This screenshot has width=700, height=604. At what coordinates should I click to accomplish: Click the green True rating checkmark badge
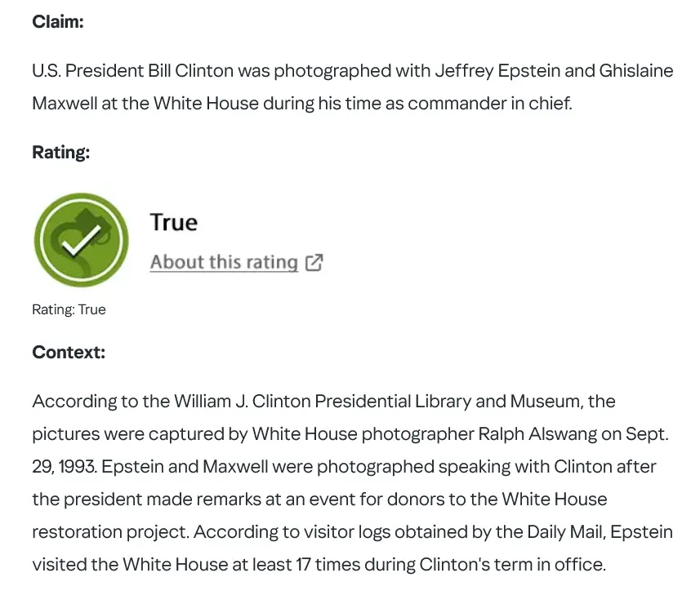pos(81,240)
